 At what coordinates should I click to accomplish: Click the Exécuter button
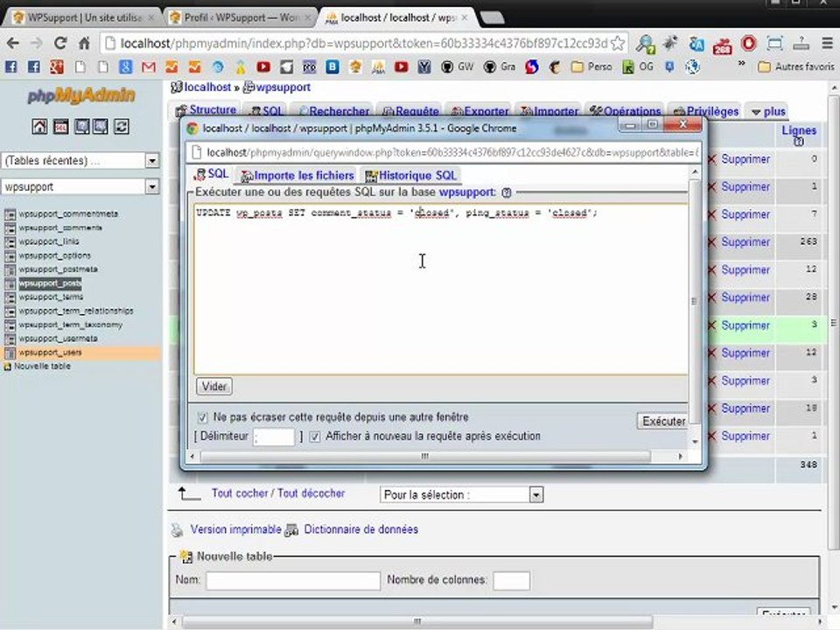pyautogui.click(x=662, y=421)
